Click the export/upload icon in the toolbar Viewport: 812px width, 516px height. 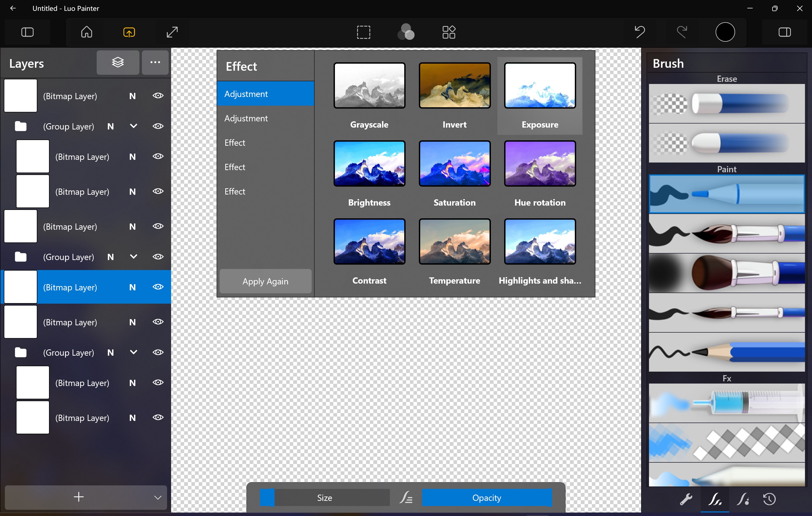tap(129, 32)
